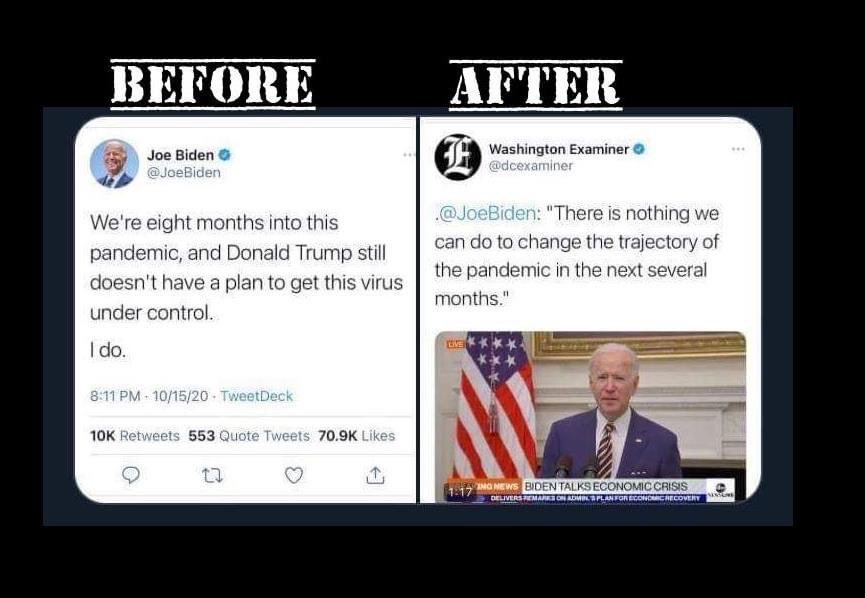Open the @dcexaminer handle

coord(531,165)
